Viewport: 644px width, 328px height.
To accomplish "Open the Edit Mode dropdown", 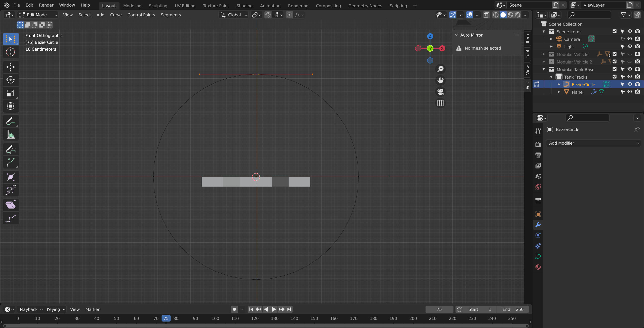I will point(38,15).
